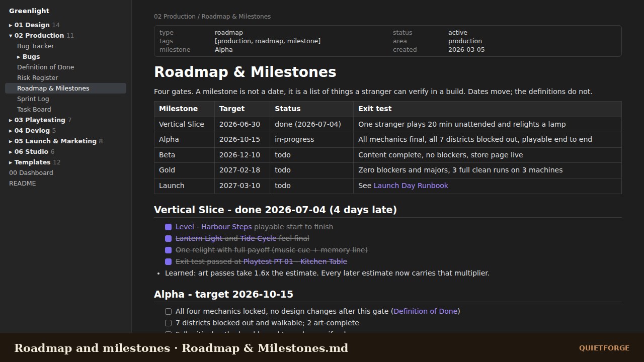
Task: Open the Tide Cycle link
Action: click(x=258, y=238)
